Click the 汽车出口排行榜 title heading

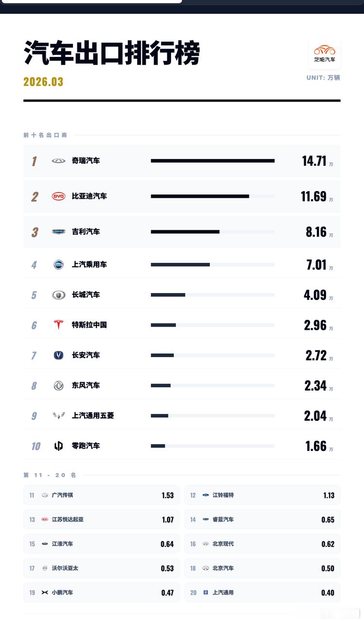coord(112,52)
